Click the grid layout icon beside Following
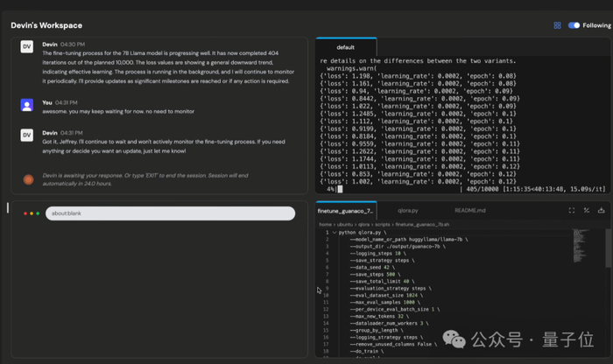This screenshot has width=613, height=364. click(557, 25)
